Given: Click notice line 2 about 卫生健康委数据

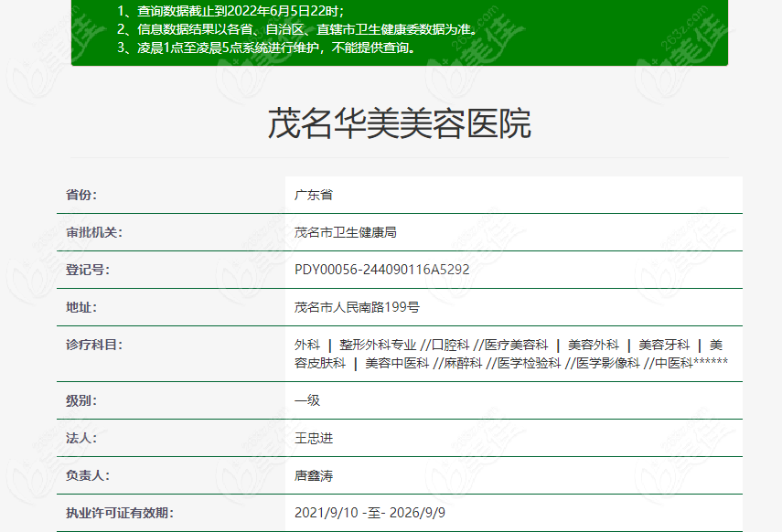Looking at the screenshot, I should tap(297, 29).
